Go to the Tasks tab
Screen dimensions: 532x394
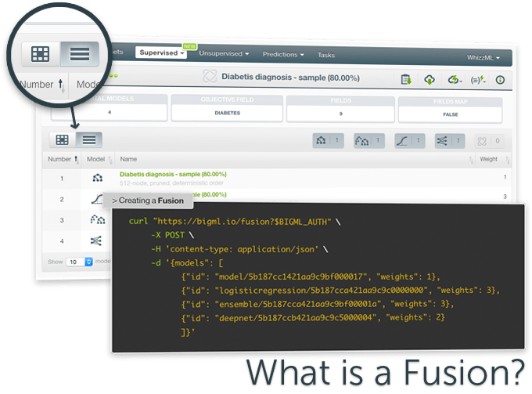[x=325, y=55]
